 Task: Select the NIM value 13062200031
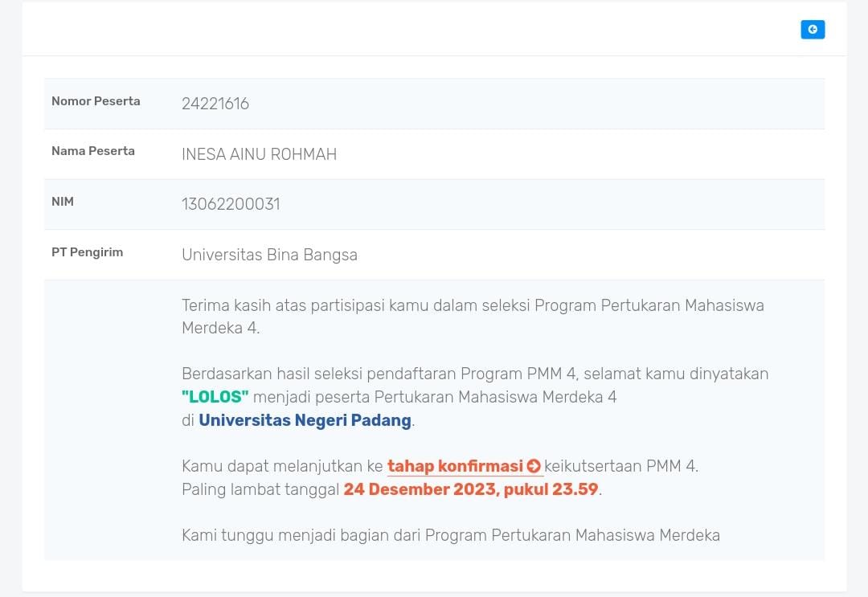231,204
